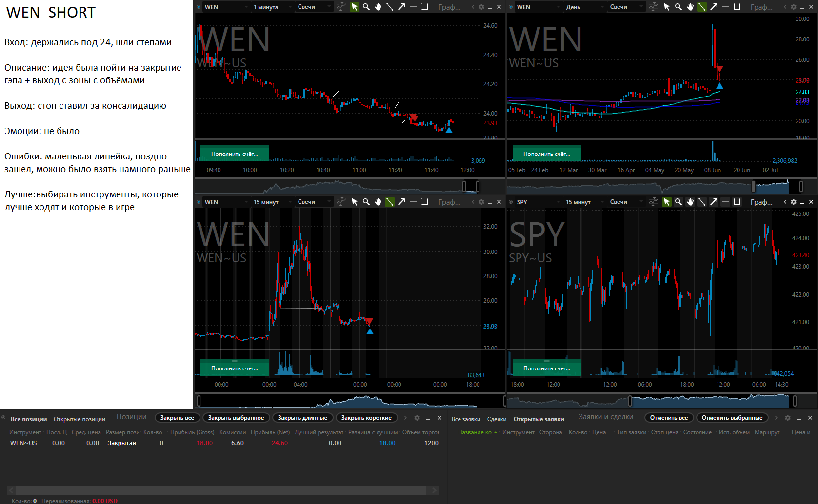Choose hand pan tool in WEN 1 минута chart
The width and height of the screenshot is (818, 504).
pos(378,7)
